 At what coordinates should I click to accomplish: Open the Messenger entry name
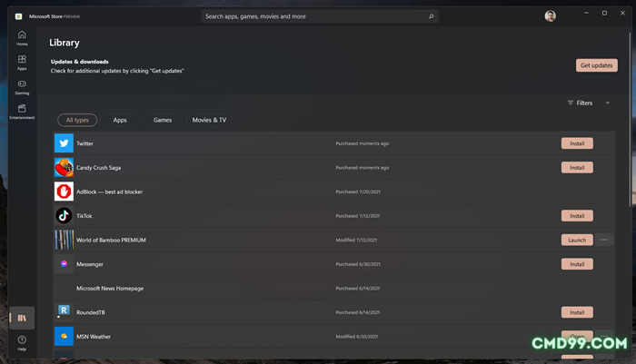[90, 264]
